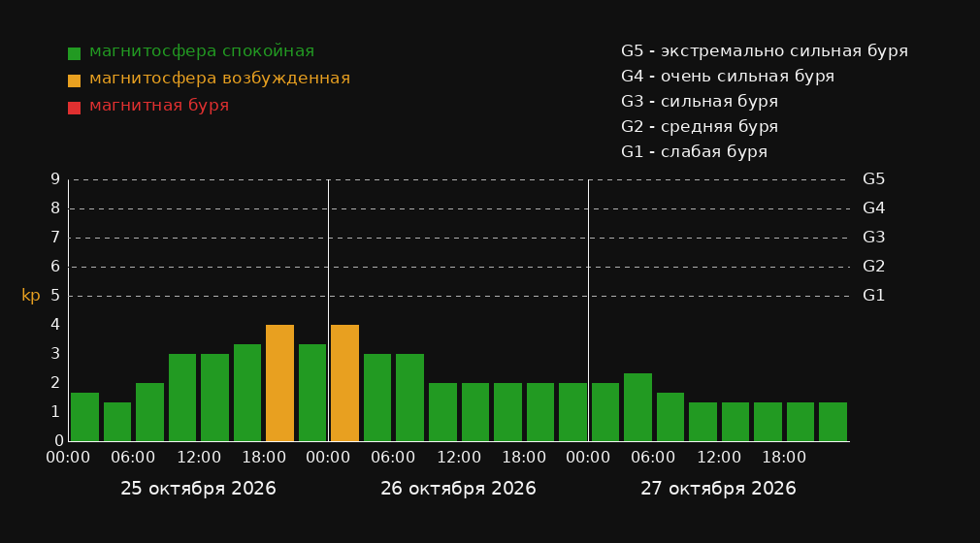Click the orange bar at 18:00 on 25 октября
Screen dimensions: 980x543
tap(280, 383)
